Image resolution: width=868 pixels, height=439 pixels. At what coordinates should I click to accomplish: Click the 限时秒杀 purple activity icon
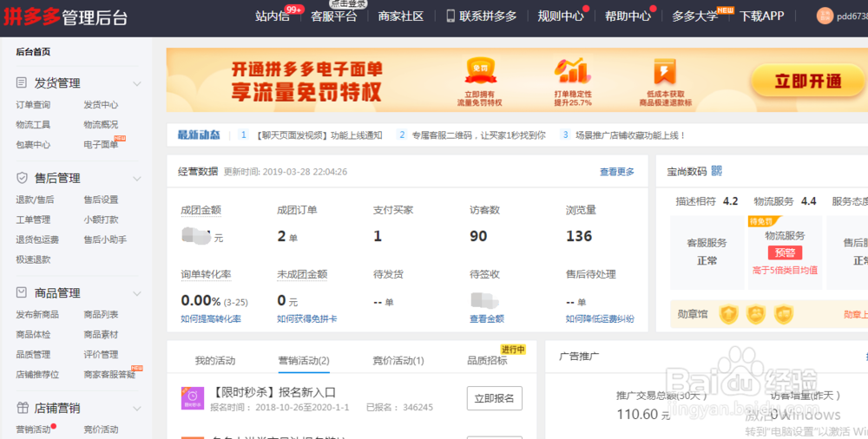(193, 398)
